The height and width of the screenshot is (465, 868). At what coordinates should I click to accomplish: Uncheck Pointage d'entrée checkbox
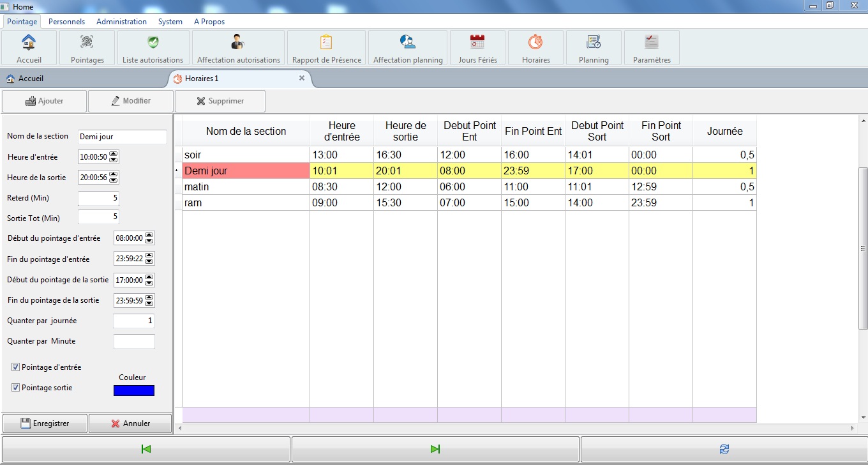pos(15,367)
